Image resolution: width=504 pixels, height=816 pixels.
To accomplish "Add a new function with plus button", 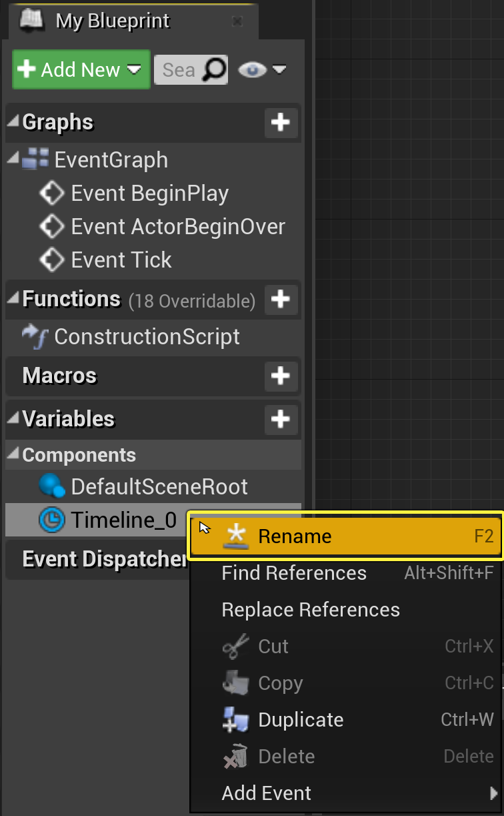I will [x=281, y=299].
